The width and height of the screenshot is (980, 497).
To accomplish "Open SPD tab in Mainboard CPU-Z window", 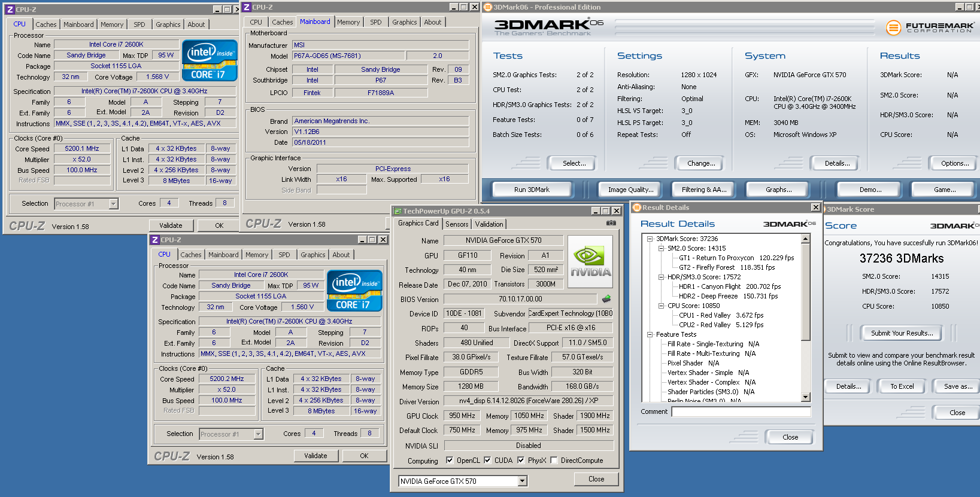I will pos(376,22).
